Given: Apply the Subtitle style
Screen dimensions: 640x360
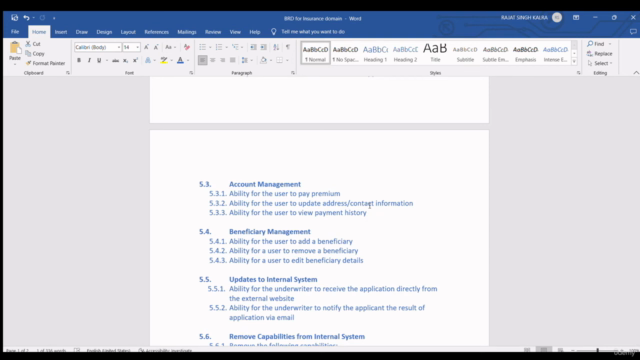Looking at the screenshot, I should point(465,53).
